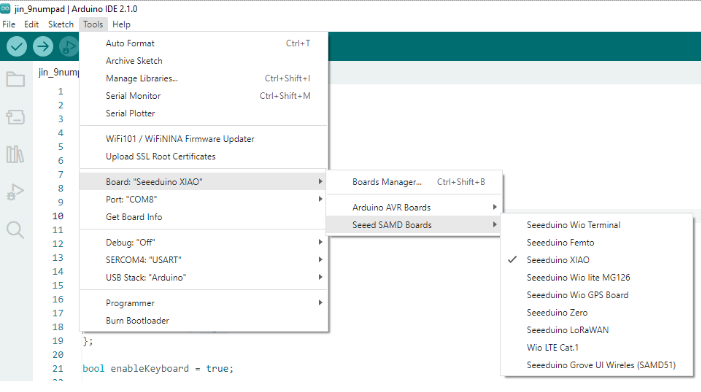Expand the Programmer submenu
The height and width of the screenshot is (392, 701).
click(204, 303)
